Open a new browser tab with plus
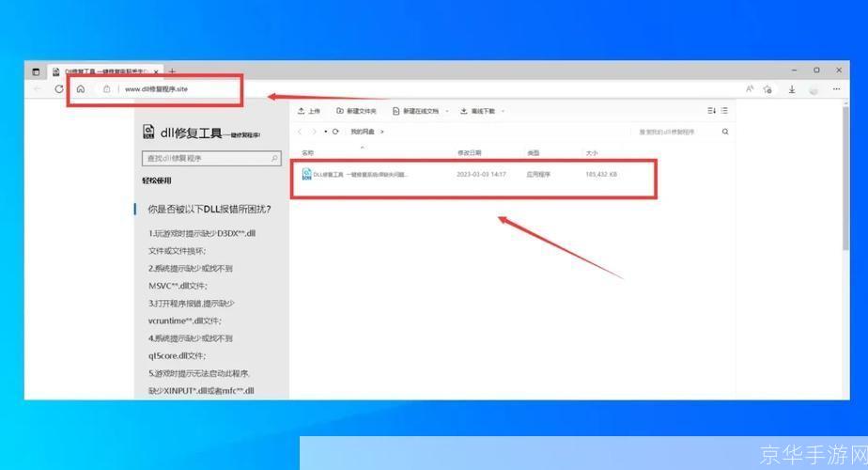Viewport: 868px width, 470px height. coord(172,71)
